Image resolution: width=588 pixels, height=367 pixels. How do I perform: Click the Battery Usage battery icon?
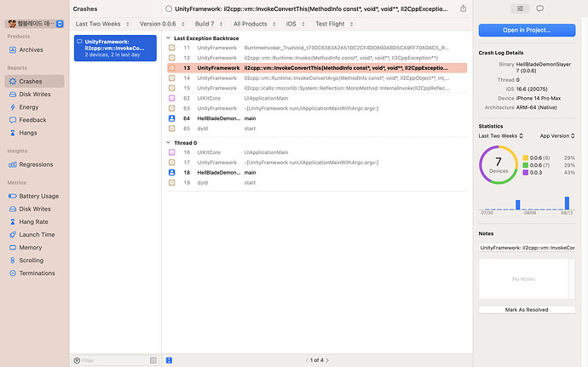13,196
